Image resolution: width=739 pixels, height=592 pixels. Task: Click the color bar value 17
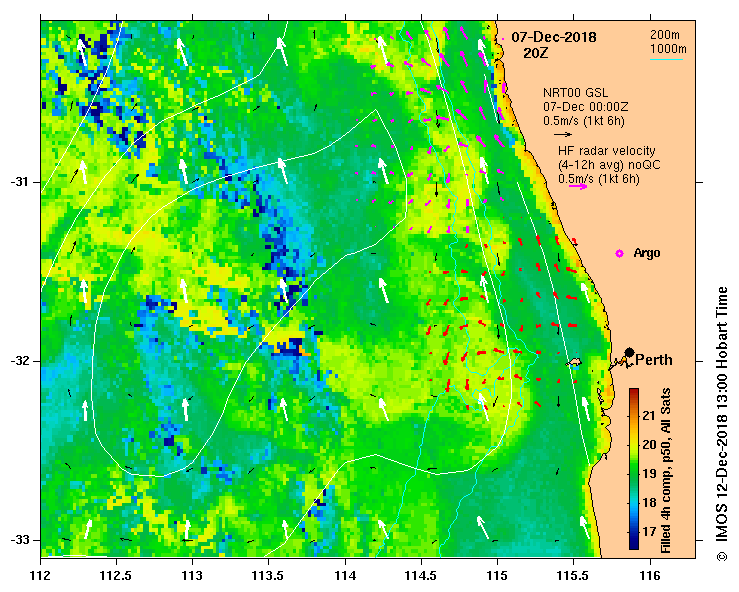[x=649, y=531]
